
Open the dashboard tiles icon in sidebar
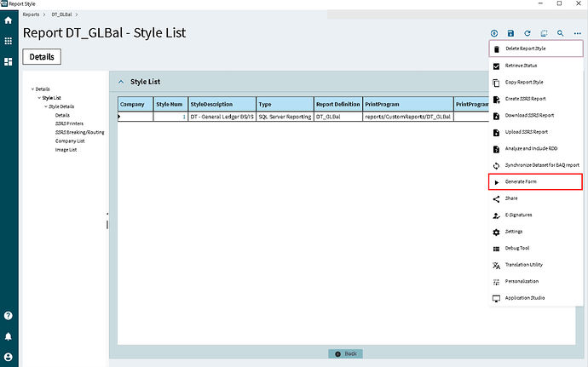9,61
